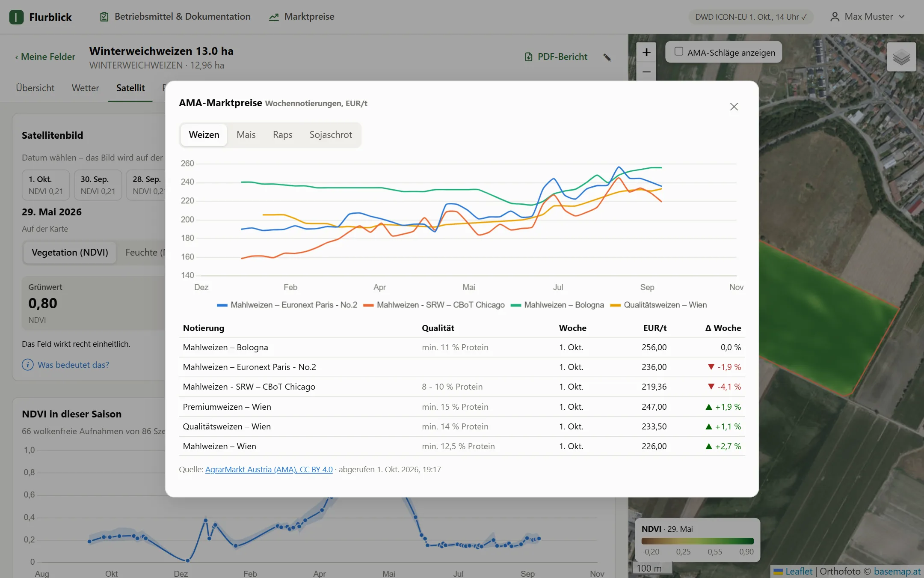This screenshot has height=578, width=924.
Task: Go back to Meine Felder
Action: tap(45, 57)
